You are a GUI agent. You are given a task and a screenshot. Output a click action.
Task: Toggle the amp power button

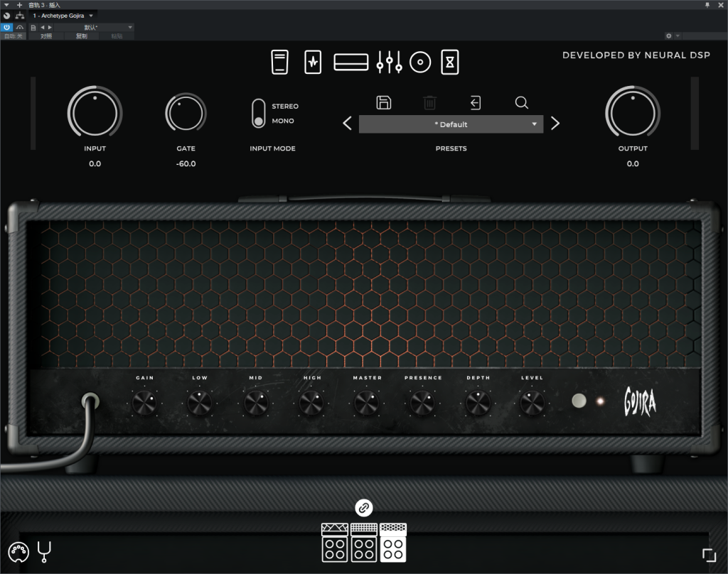pyautogui.click(x=579, y=401)
